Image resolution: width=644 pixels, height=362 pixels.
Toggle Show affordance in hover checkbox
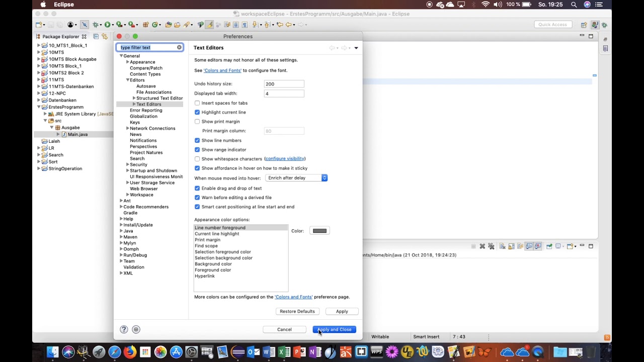point(197,168)
